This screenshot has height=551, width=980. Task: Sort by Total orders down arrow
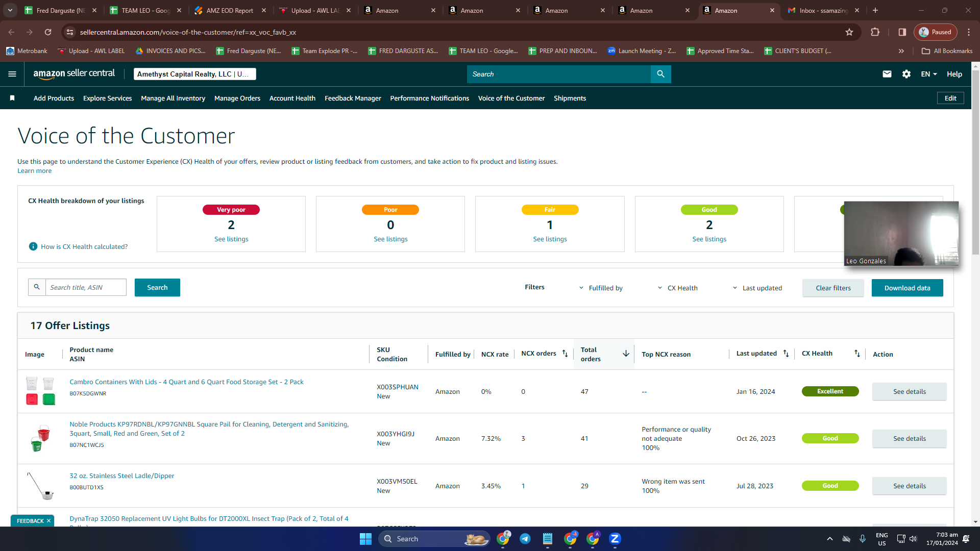pyautogui.click(x=626, y=354)
